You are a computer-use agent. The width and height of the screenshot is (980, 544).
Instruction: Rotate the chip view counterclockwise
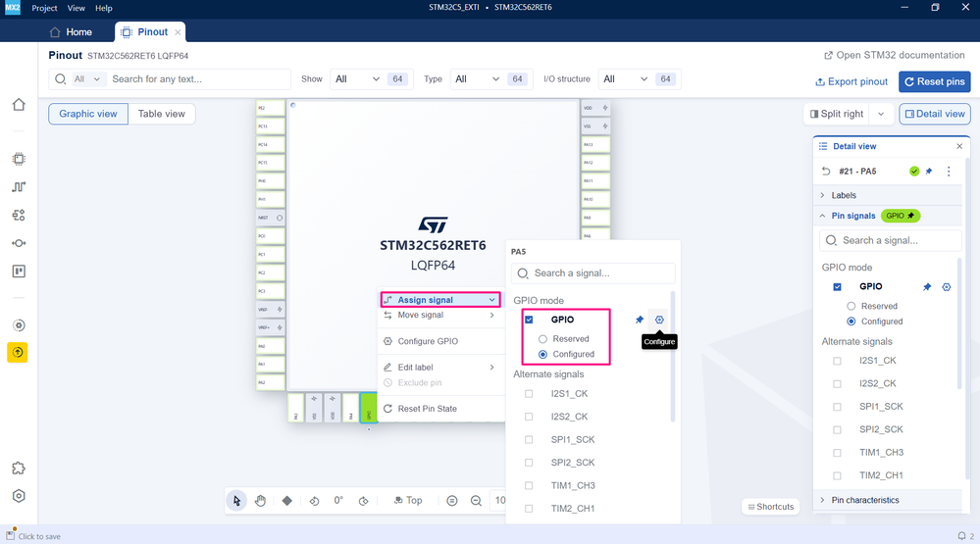[x=314, y=500]
